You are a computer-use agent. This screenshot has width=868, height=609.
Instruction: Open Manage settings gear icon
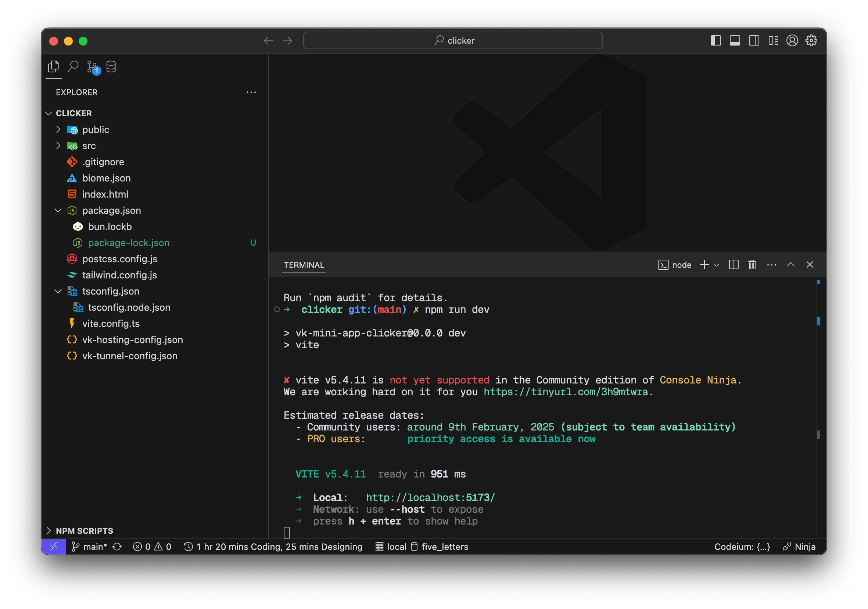coord(811,40)
